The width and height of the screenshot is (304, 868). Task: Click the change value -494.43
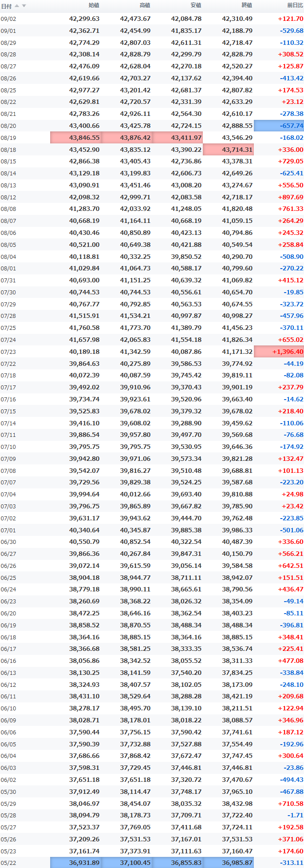[x=292, y=780]
